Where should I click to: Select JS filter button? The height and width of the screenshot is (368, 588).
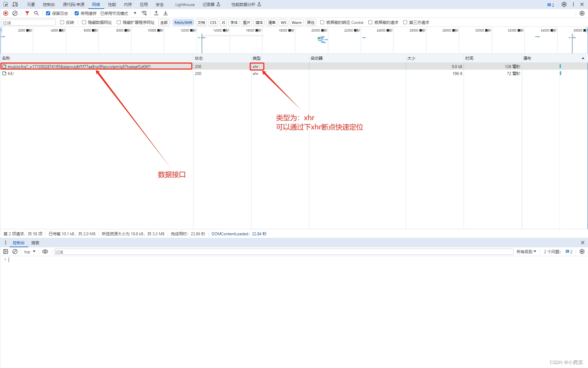click(223, 22)
